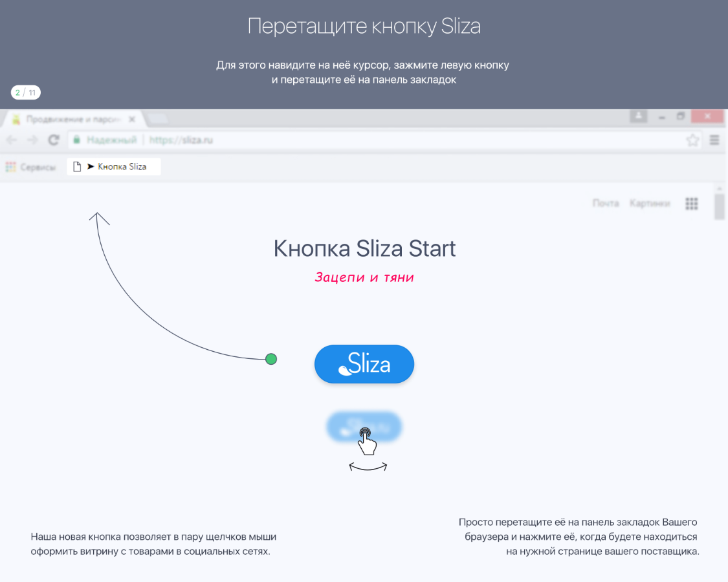
Task: Open the browser hamburger menu
Action: (x=714, y=140)
